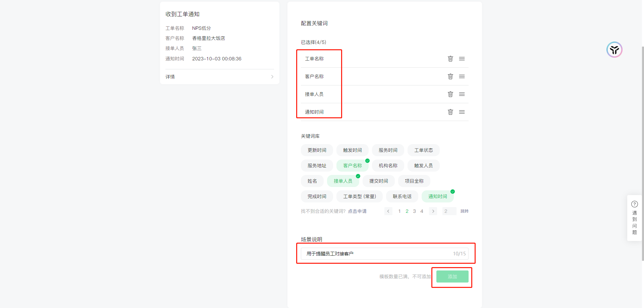Image resolution: width=644 pixels, height=308 pixels.
Task: Delete the 接单人员 selected keyword
Action: [x=450, y=94]
